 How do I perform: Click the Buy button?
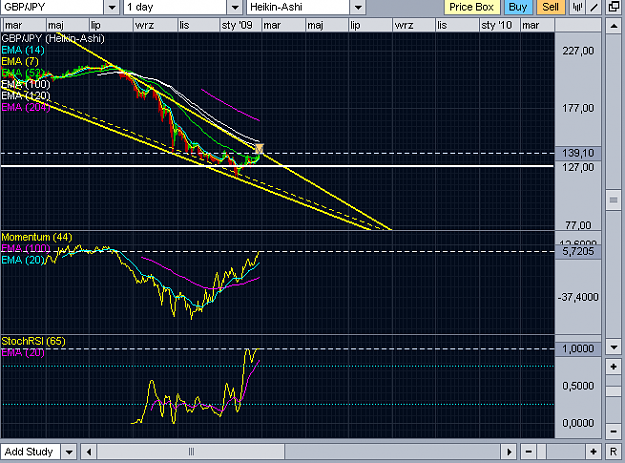518,7
